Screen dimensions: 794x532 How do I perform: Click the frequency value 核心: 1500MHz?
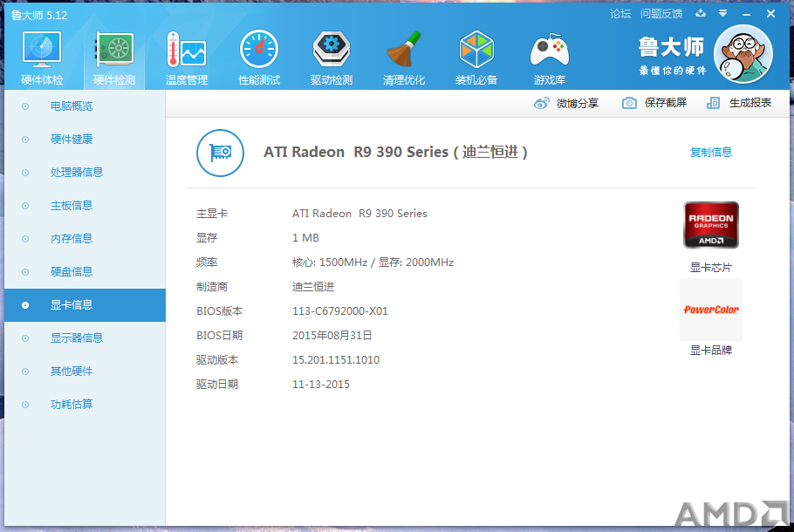pyautogui.click(x=330, y=263)
